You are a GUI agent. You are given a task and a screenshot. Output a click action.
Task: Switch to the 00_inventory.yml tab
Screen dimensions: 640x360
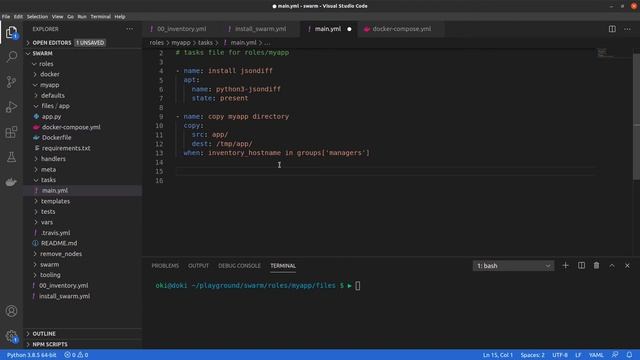[x=182, y=29]
